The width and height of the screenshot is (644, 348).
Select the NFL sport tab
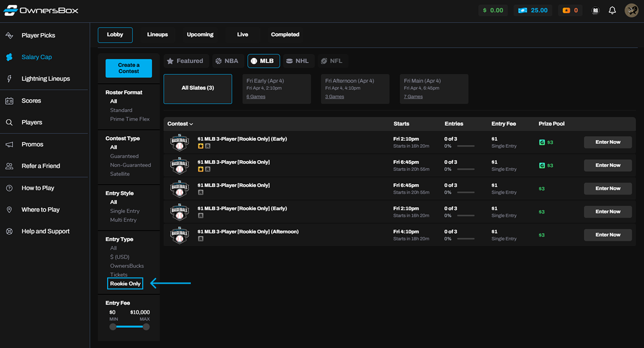(x=332, y=61)
